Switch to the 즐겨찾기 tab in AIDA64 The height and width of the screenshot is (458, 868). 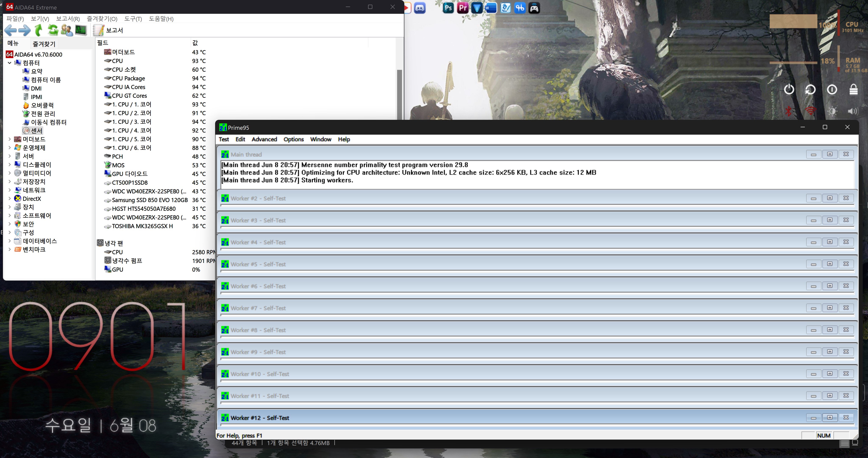[44, 44]
